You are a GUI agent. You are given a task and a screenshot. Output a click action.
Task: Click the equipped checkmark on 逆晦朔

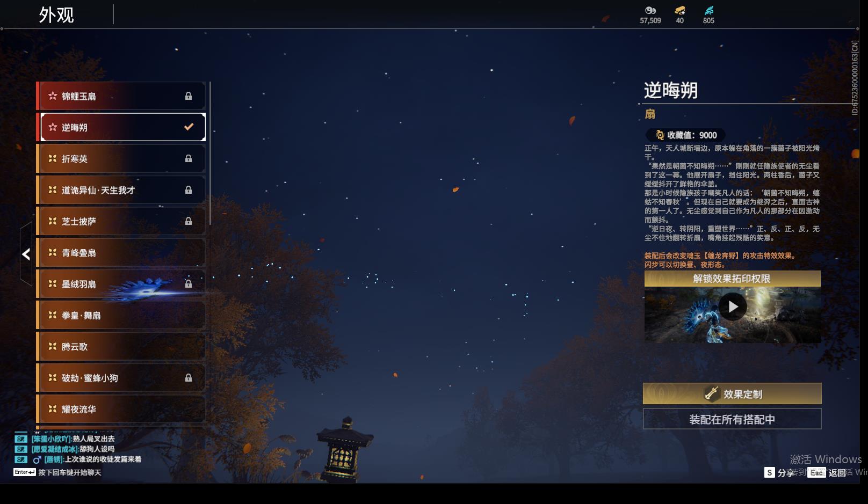point(189,127)
